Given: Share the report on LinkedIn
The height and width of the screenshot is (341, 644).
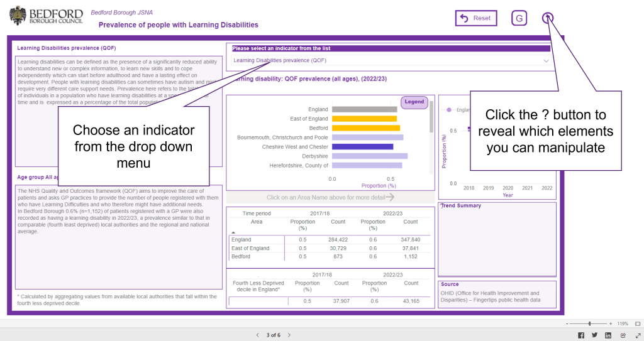Looking at the screenshot, I should (x=608, y=335).
